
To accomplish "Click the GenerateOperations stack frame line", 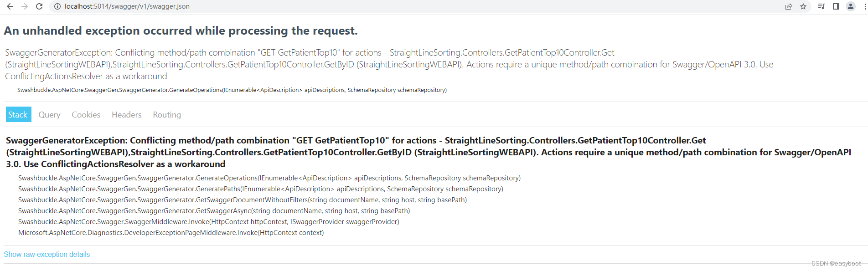I will [x=269, y=178].
